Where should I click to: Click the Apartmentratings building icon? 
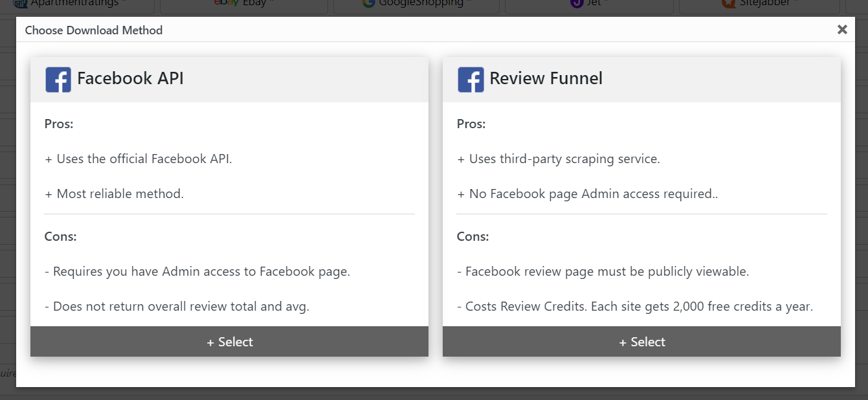pyautogui.click(x=21, y=3)
